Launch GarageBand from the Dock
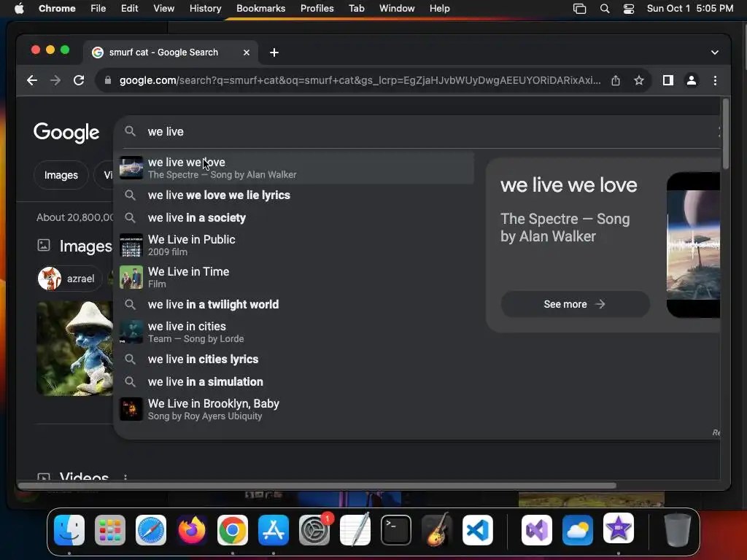The image size is (747, 560). (x=437, y=529)
